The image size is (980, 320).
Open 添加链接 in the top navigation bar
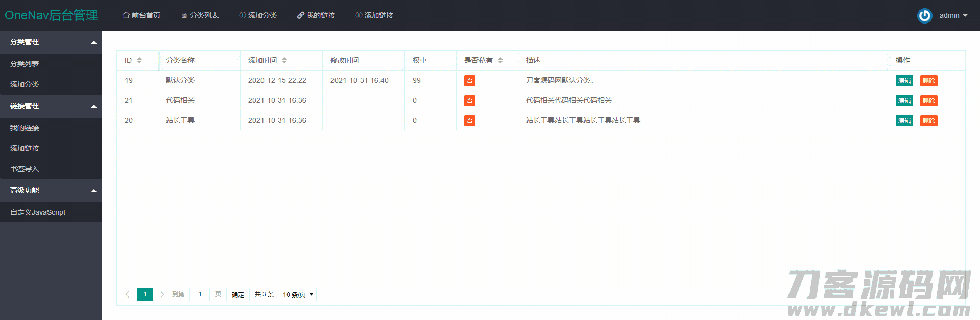click(374, 15)
